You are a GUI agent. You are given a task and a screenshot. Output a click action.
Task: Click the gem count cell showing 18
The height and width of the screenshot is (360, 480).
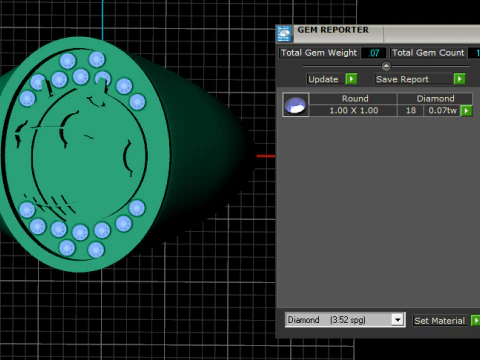coord(411,110)
